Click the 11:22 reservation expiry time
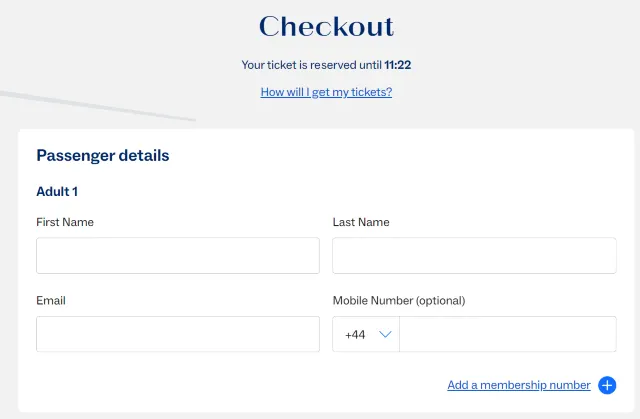 tap(398, 65)
